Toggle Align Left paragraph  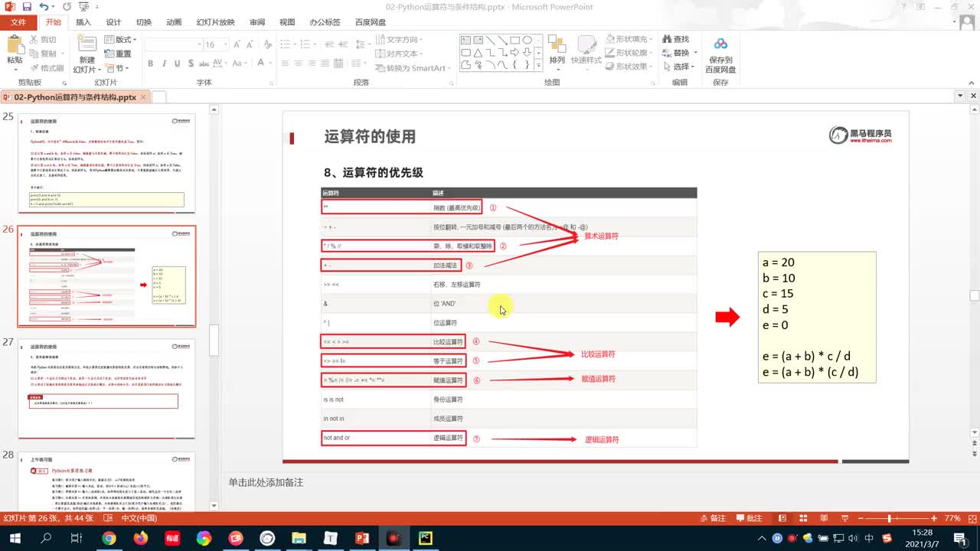[283, 64]
